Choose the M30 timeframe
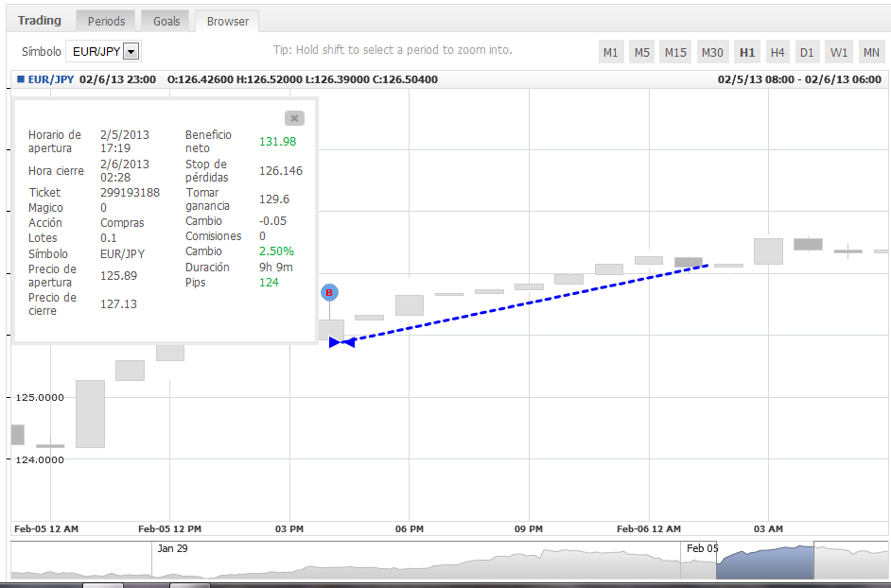Screen dimensions: 891x588 [712, 52]
